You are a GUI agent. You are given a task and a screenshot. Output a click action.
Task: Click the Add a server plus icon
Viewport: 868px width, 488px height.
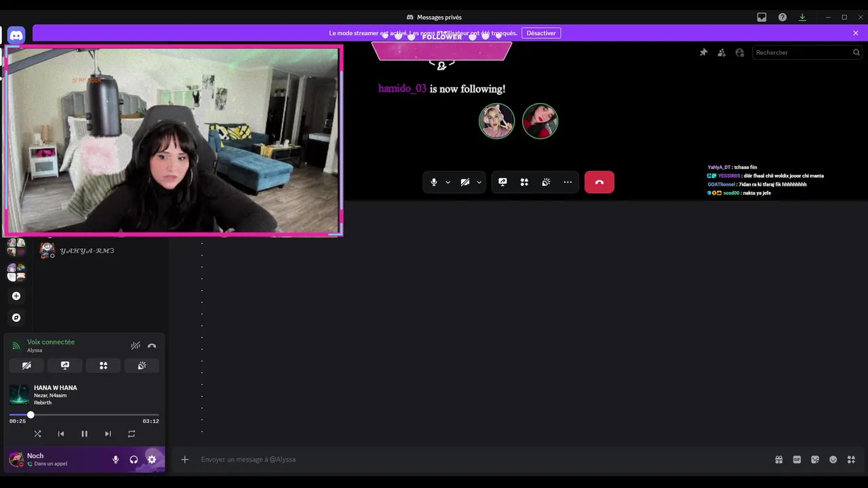click(16, 296)
